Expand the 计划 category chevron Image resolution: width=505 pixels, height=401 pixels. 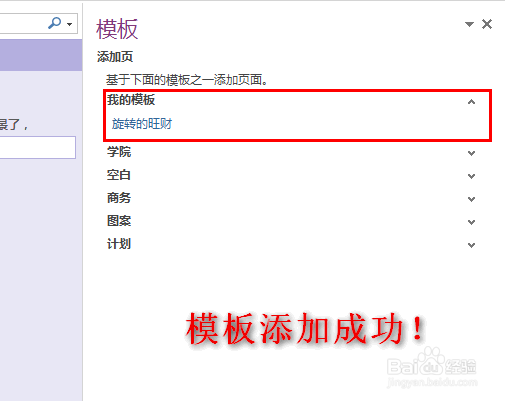[x=471, y=245]
